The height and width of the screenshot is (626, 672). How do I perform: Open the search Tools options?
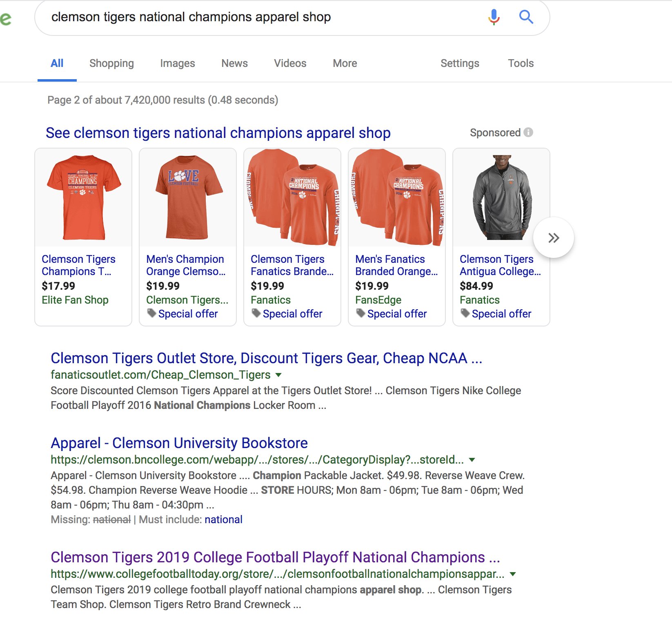pyautogui.click(x=521, y=63)
